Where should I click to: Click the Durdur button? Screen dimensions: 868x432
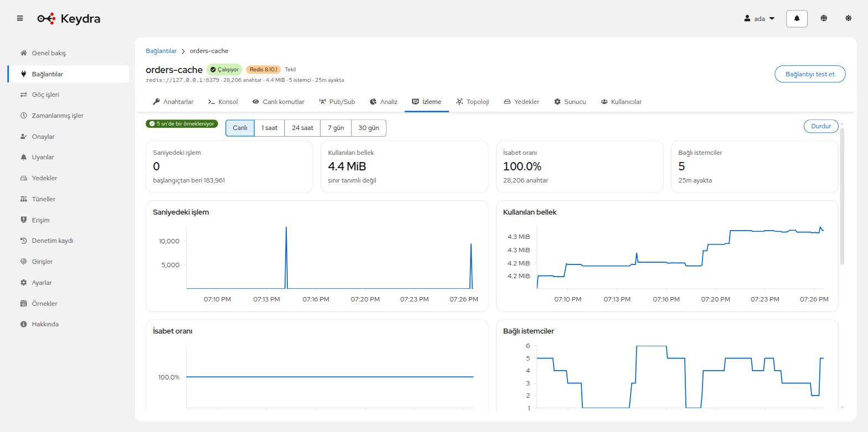[821, 126]
